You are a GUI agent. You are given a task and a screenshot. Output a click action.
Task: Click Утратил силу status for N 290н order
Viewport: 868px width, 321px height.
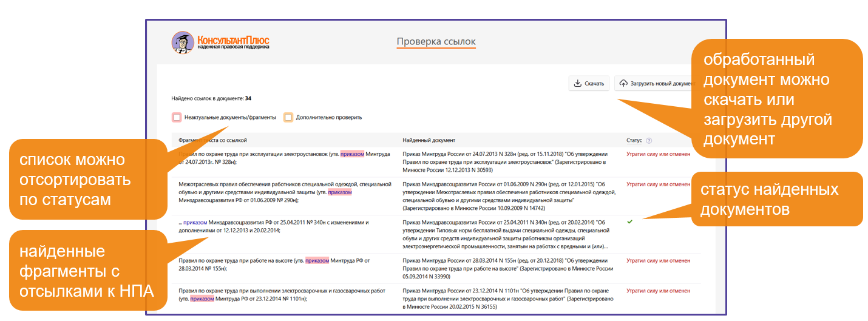click(x=658, y=184)
